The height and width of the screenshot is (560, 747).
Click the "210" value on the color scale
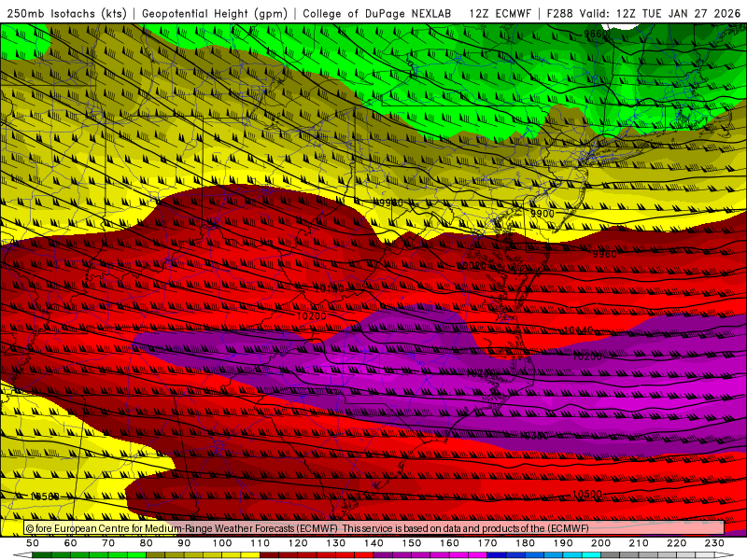click(639, 543)
